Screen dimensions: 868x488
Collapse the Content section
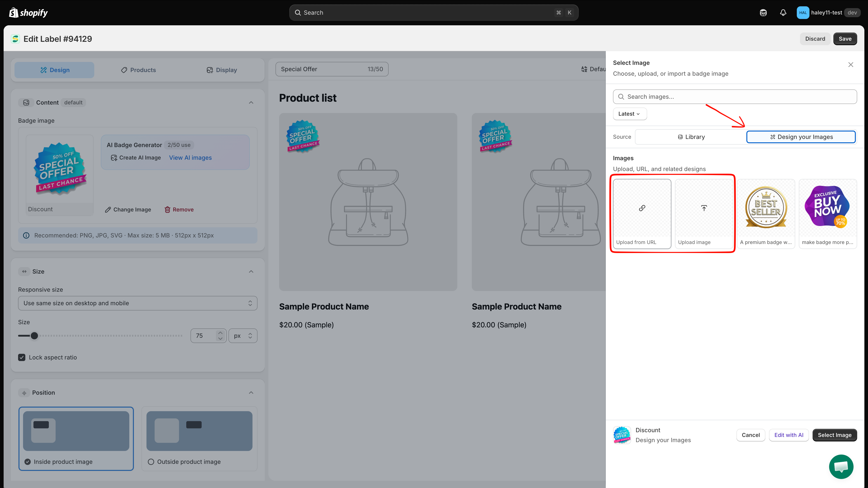(251, 102)
